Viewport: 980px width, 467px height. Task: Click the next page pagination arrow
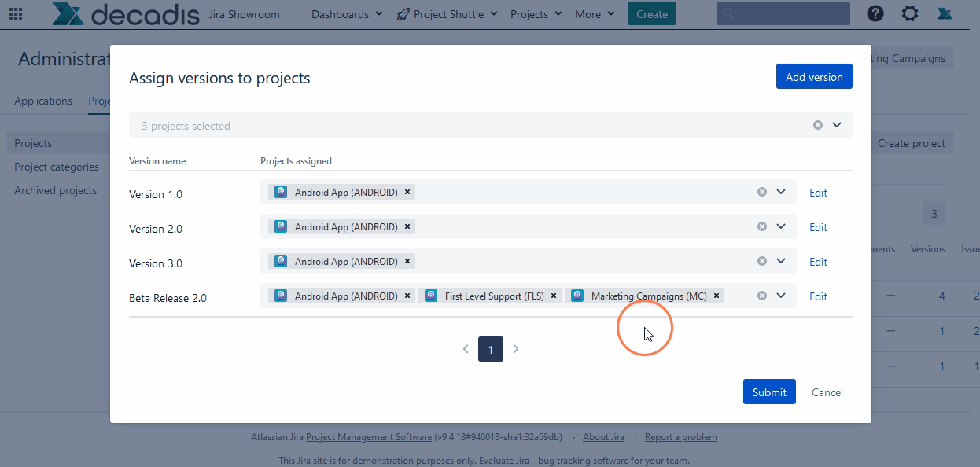(516, 348)
